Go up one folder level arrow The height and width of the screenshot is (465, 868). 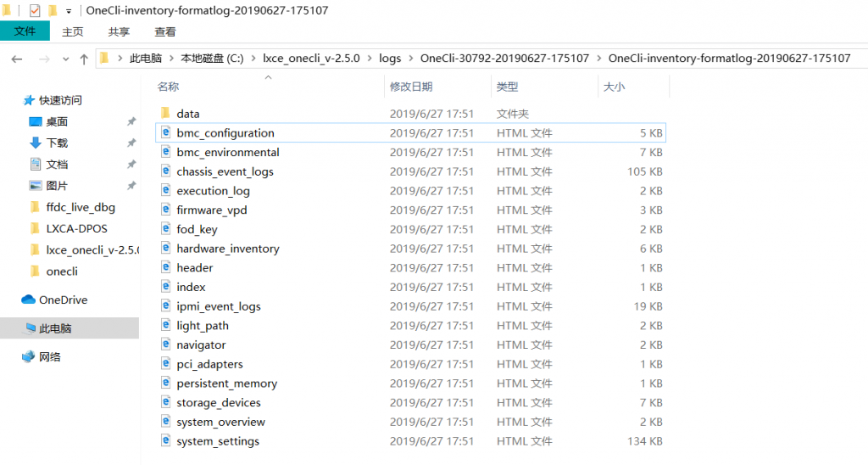point(84,59)
